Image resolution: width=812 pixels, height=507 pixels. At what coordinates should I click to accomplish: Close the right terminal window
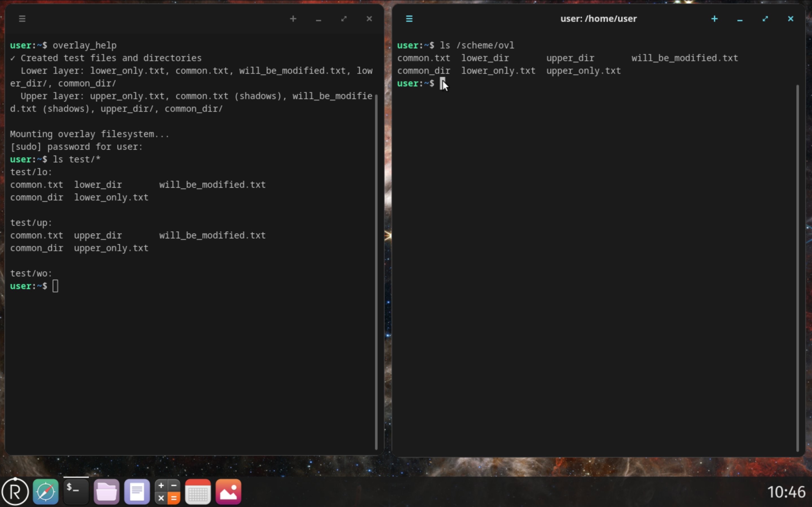click(791, 19)
